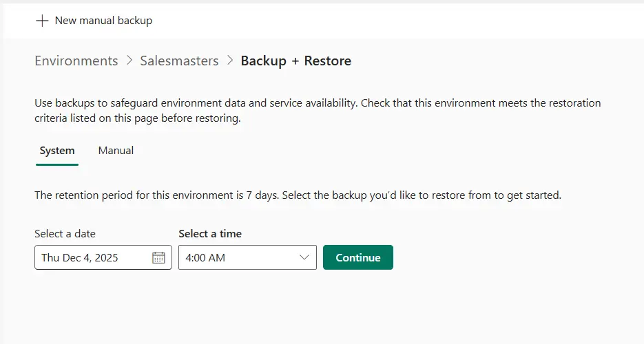Click the New manual backup button
Viewport: 644px width, 344px height.
pos(94,21)
